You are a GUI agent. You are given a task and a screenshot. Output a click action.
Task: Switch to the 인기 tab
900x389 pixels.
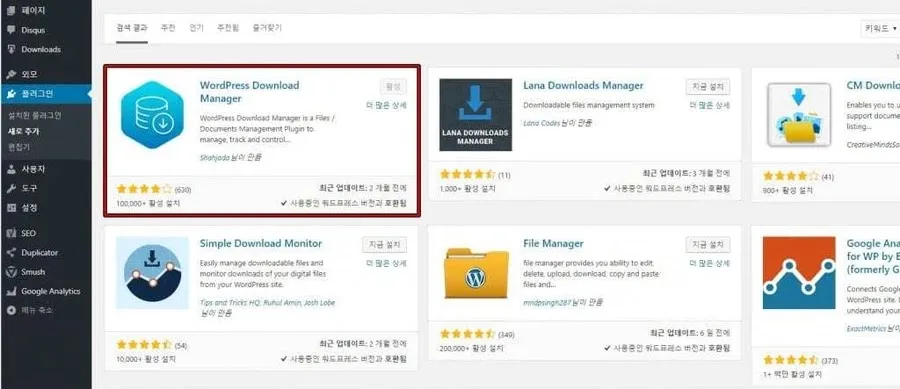click(x=196, y=28)
